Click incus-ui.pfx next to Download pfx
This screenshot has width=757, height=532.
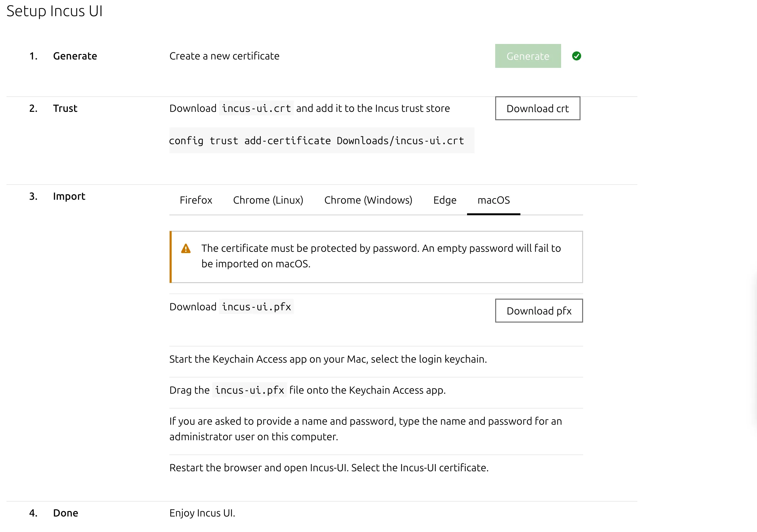point(256,306)
